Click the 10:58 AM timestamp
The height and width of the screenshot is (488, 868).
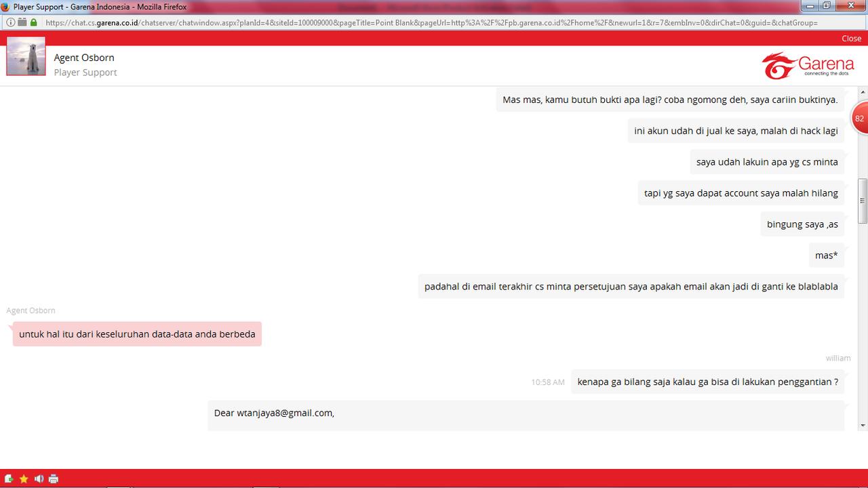pos(548,382)
